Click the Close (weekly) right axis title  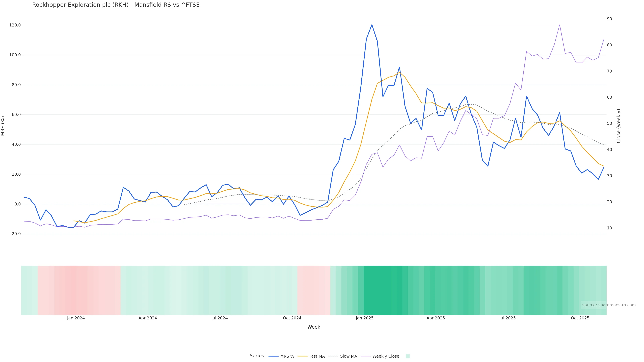point(619,126)
